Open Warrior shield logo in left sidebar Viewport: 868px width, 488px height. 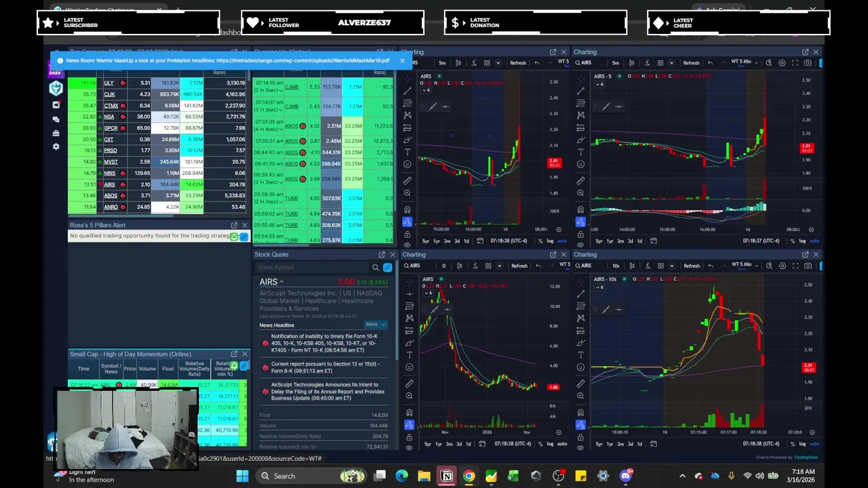[x=56, y=88]
